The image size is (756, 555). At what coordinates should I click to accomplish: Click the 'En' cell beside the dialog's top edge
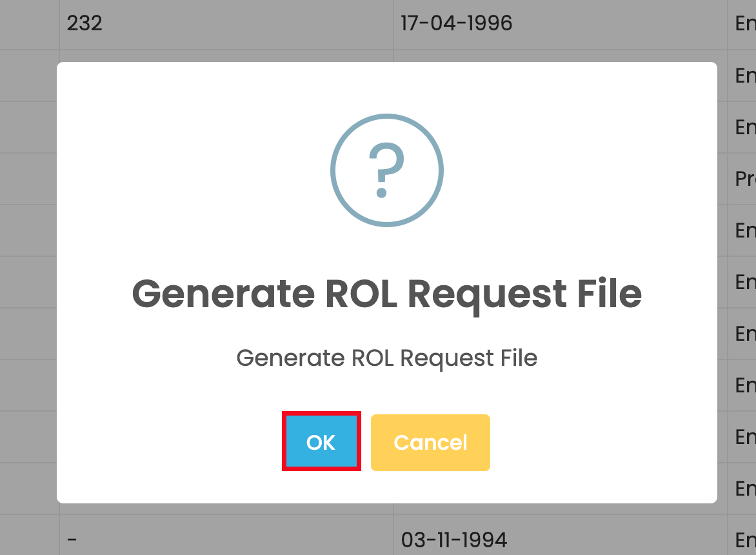[x=744, y=76]
